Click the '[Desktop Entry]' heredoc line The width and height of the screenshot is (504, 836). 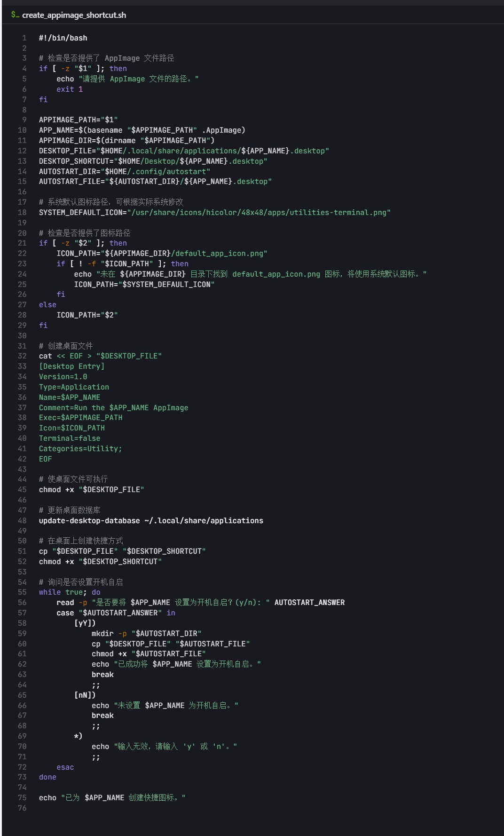pos(71,366)
